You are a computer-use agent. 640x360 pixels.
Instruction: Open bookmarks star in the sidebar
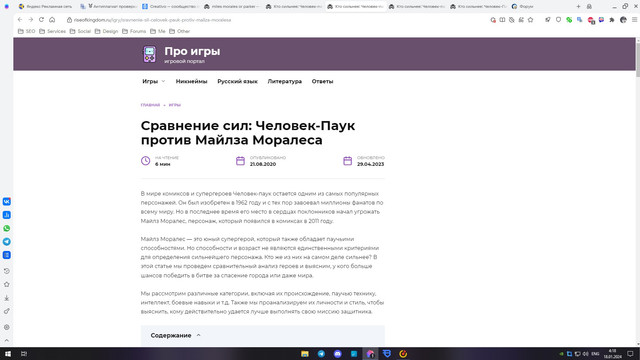coord(7,284)
